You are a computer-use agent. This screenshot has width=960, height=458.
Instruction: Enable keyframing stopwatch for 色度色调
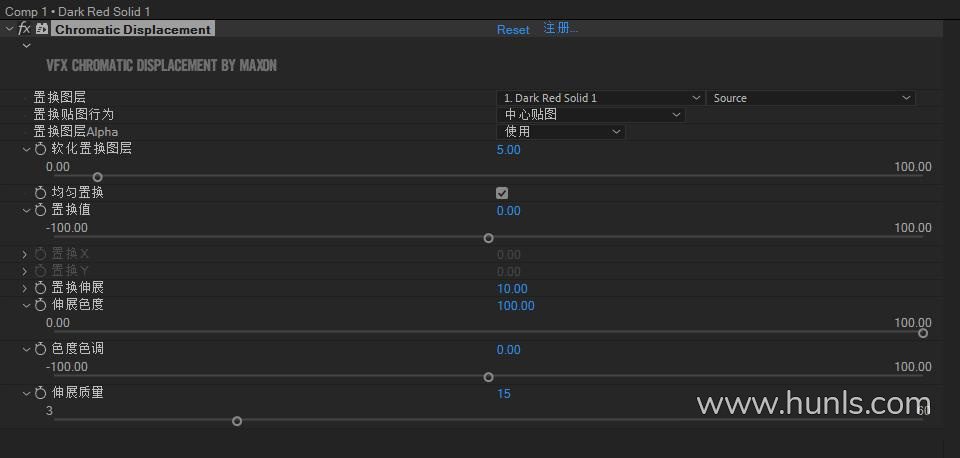(41, 349)
